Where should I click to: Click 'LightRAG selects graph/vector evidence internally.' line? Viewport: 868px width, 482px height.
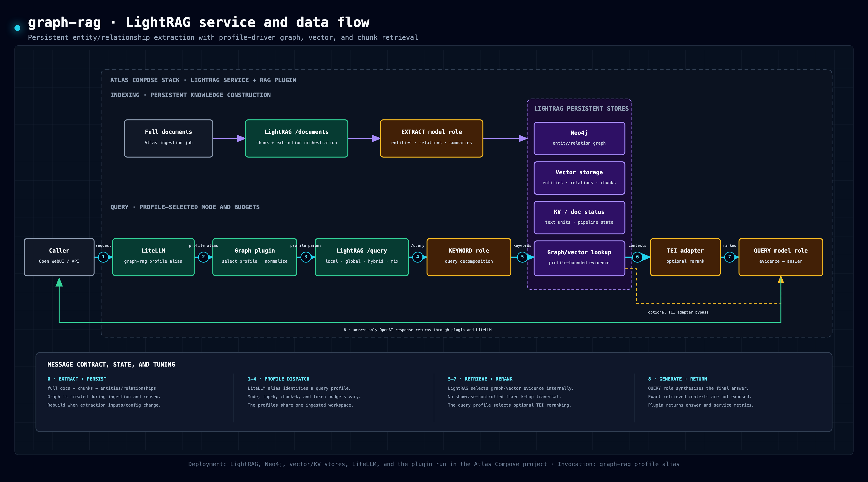point(511,388)
